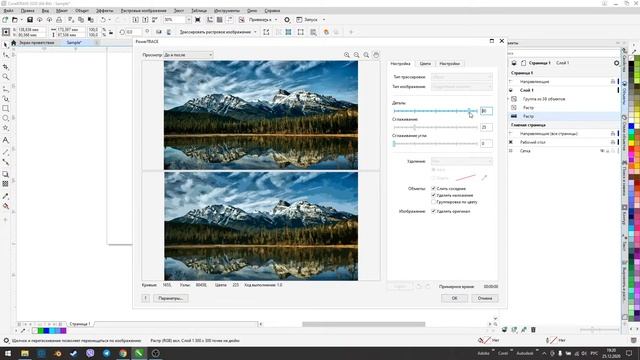Switch to the Sample document tab
Image resolution: width=640 pixels, height=360 pixels.
pos(74,42)
